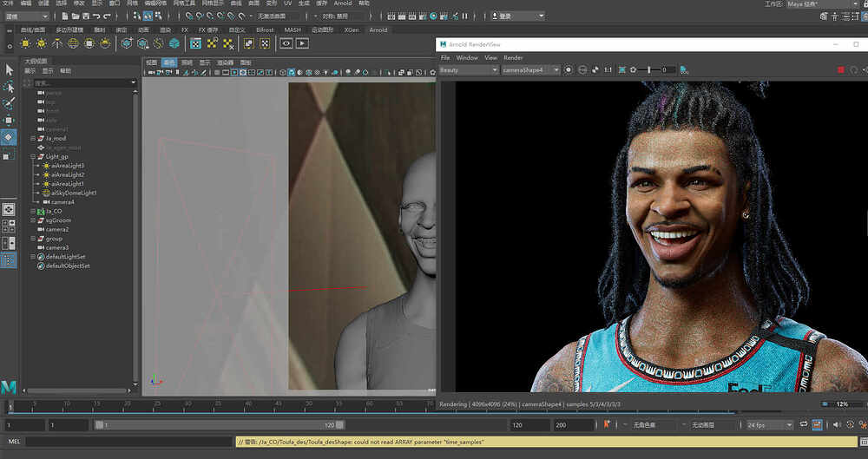Toggle the timeline sound speaker icon

(837, 424)
